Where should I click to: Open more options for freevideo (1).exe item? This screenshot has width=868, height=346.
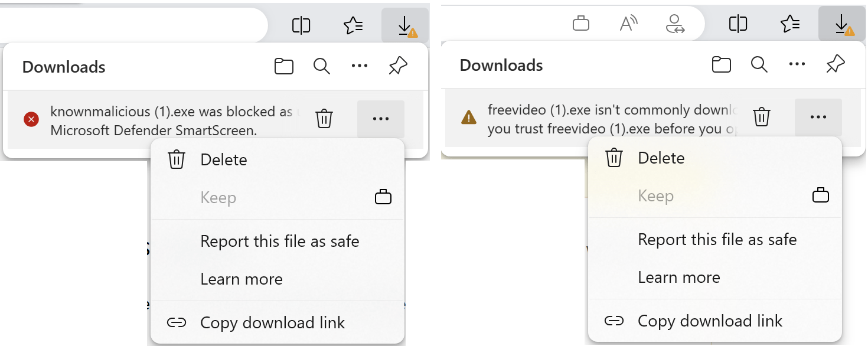[x=818, y=117]
